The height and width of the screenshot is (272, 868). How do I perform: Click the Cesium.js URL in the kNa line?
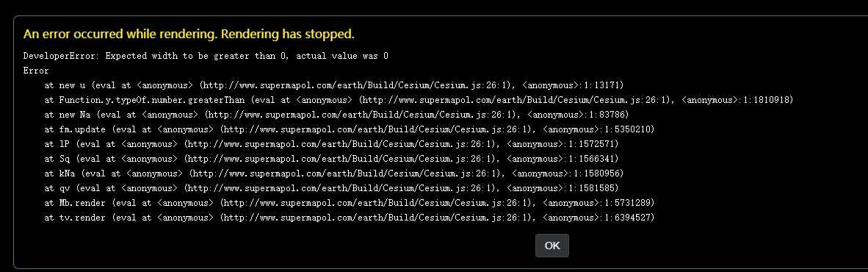point(346,173)
